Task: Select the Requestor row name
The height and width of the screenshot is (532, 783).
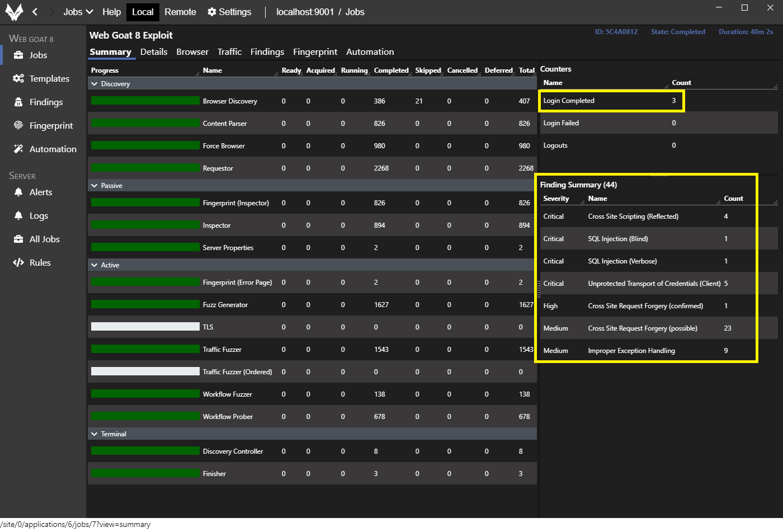Action: (x=218, y=168)
